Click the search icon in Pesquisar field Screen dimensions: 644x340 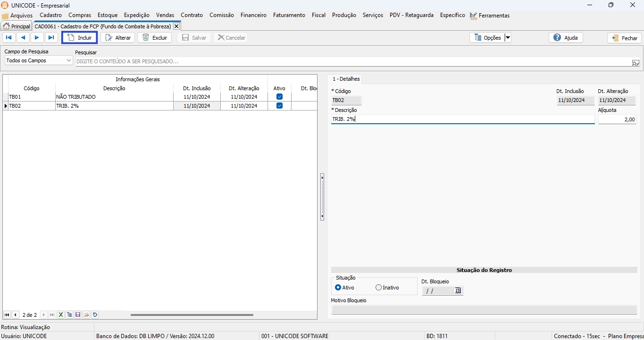click(635, 62)
